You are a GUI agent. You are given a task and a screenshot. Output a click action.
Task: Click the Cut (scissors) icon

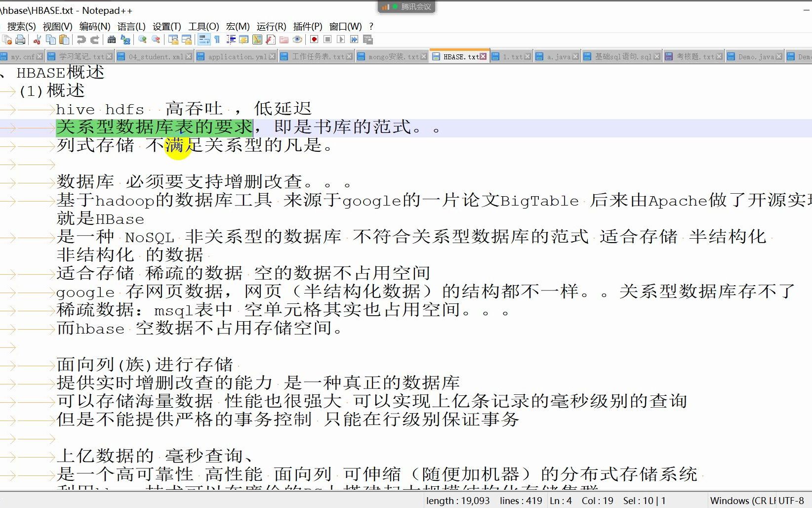pyautogui.click(x=37, y=40)
